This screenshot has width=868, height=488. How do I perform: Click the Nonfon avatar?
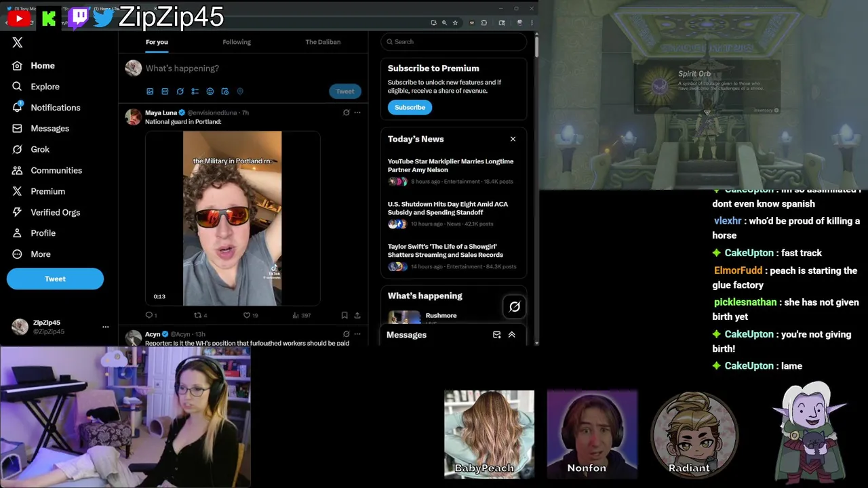(592, 434)
